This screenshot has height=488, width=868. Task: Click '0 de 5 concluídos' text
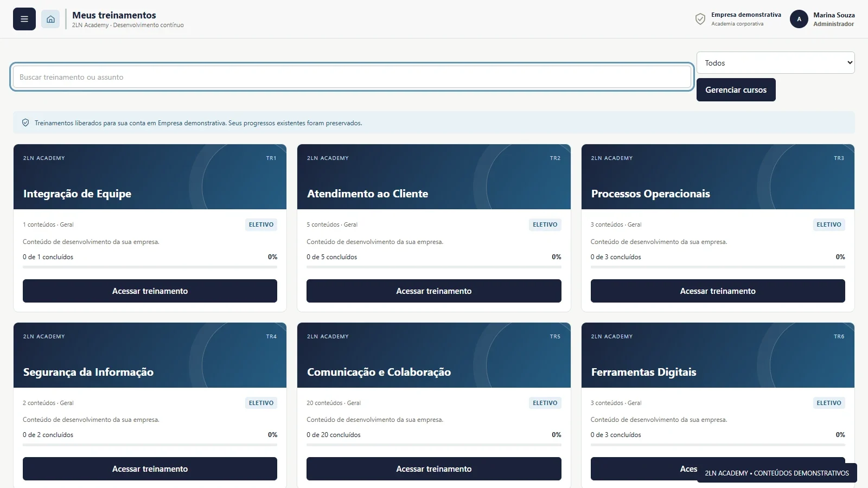[x=332, y=257]
